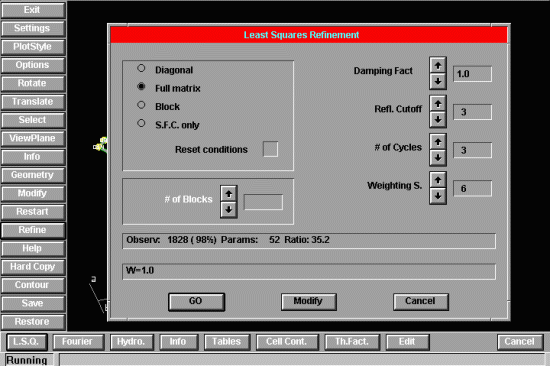Increment Weighting S. with the up arrow
Screen dimensions: 550x366
pos(438,180)
